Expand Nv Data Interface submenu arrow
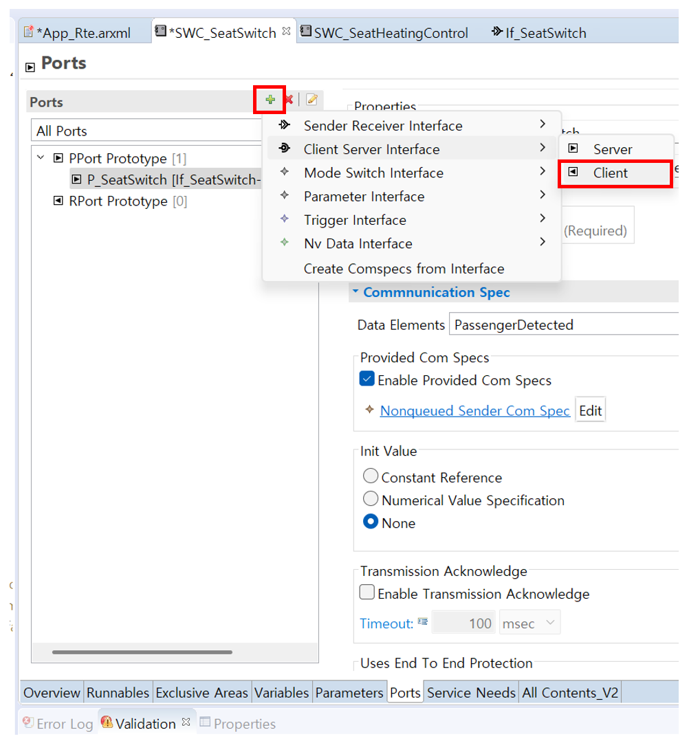700x743 pixels. click(x=543, y=242)
